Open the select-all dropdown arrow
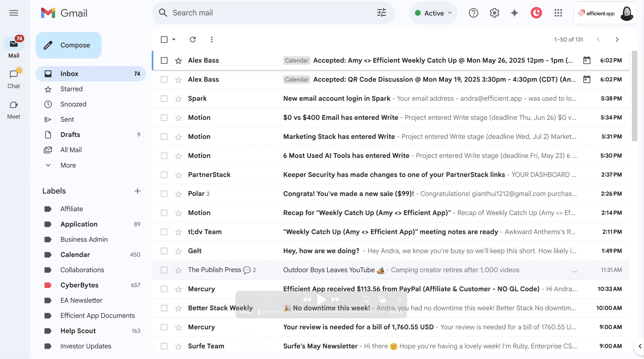Image resolution: width=644 pixels, height=359 pixels. coord(174,39)
